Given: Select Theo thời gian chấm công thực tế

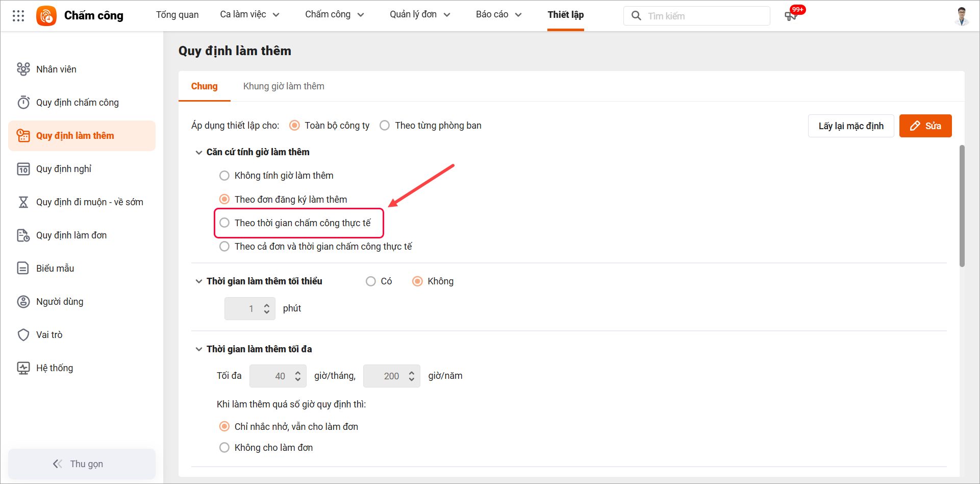Looking at the screenshot, I should pos(224,223).
